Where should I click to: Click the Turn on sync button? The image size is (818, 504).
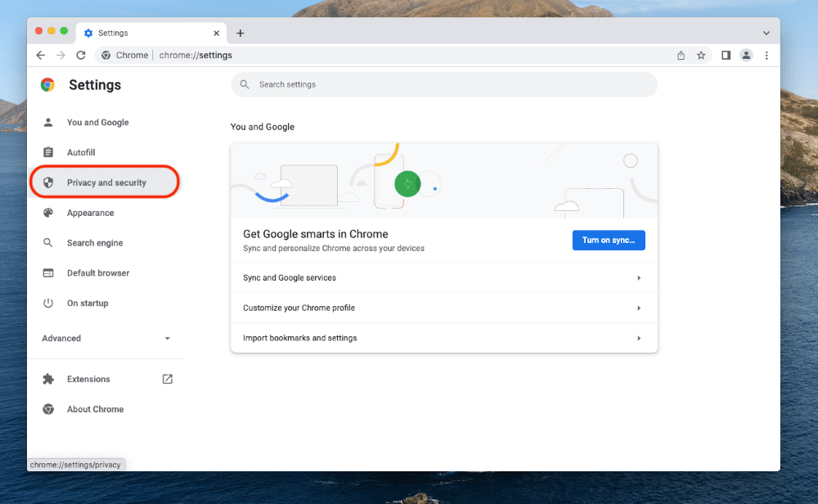pyautogui.click(x=609, y=240)
